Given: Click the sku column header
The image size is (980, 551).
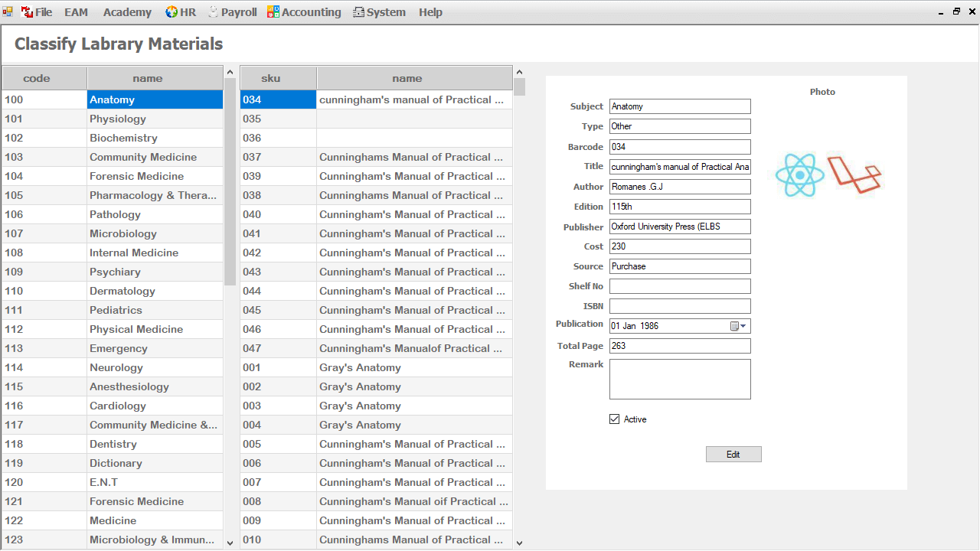Looking at the screenshot, I should click(x=279, y=78).
